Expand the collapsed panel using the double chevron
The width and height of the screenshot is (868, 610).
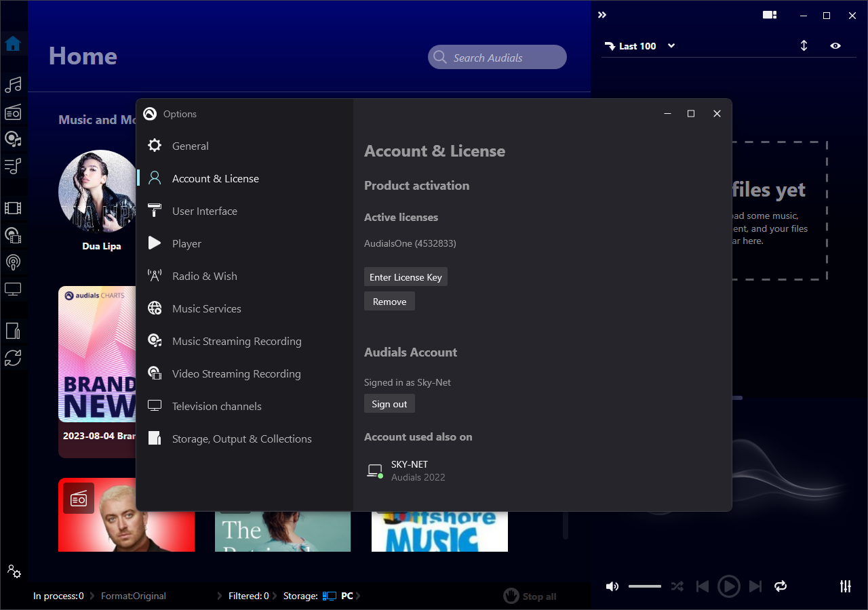(x=602, y=14)
